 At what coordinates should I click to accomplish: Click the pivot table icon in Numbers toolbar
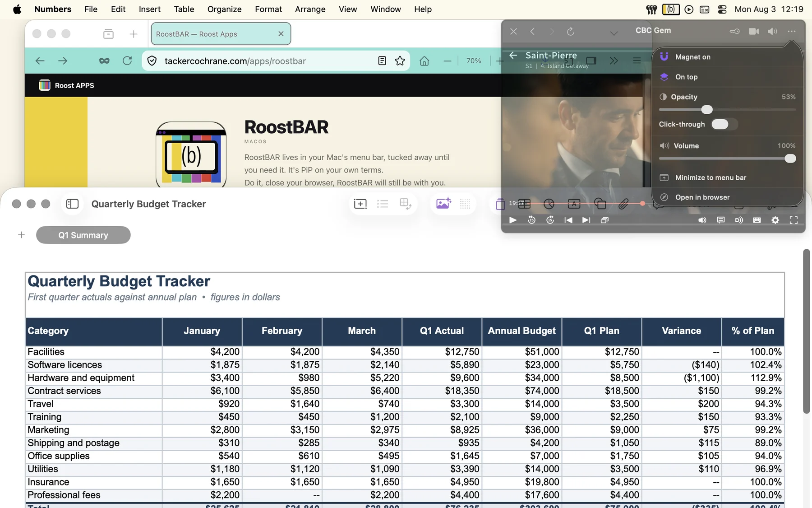(405, 204)
